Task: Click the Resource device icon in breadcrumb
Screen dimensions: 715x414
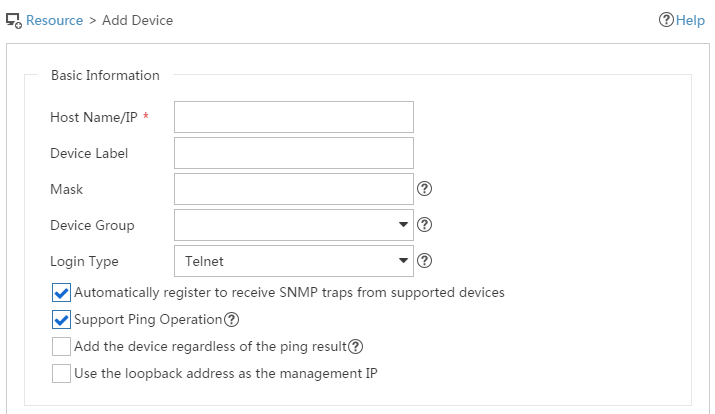Action: coord(14,21)
